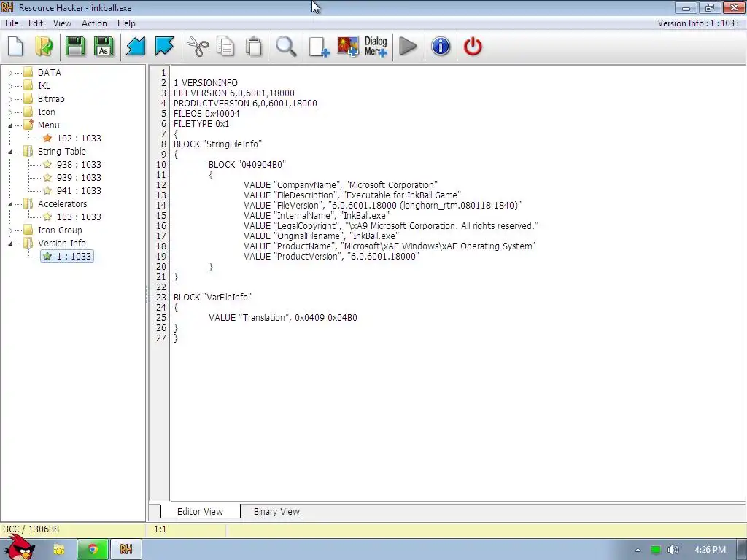The height and width of the screenshot is (560, 747).
Task: Open Chrome from the taskbar
Action: [93, 549]
